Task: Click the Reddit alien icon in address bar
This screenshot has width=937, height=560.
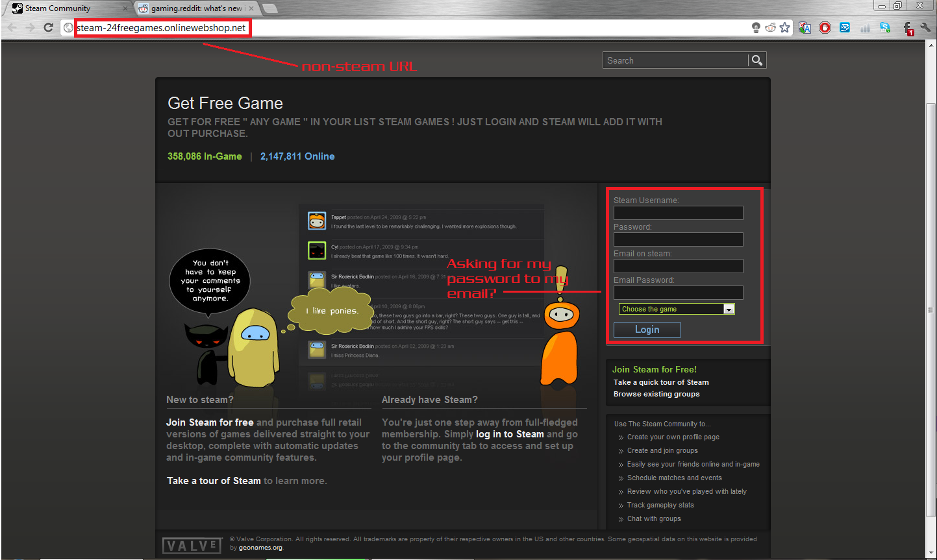Action: pos(771,28)
